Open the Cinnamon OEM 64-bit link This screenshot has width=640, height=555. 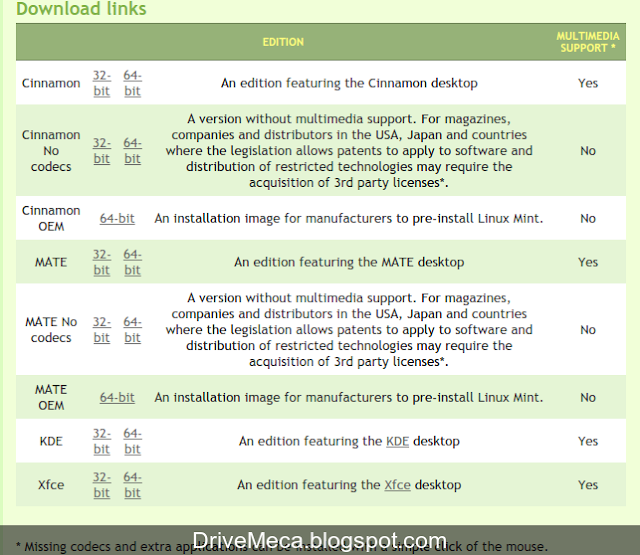point(117,218)
